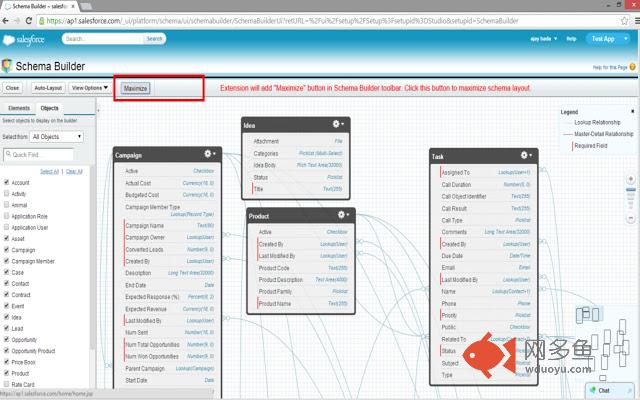Open the Campaign object gear menu
Image resolution: width=640 pixels, height=400 pixels.
click(210, 154)
